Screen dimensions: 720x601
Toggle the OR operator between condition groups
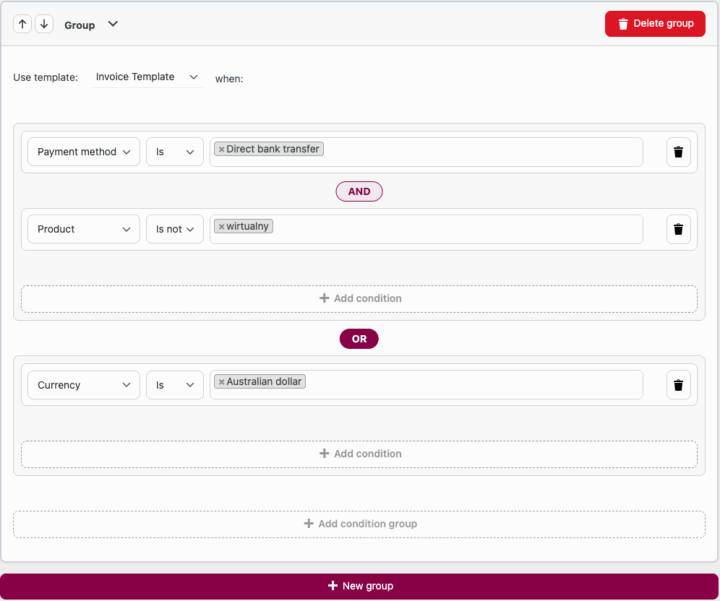(359, 339)
